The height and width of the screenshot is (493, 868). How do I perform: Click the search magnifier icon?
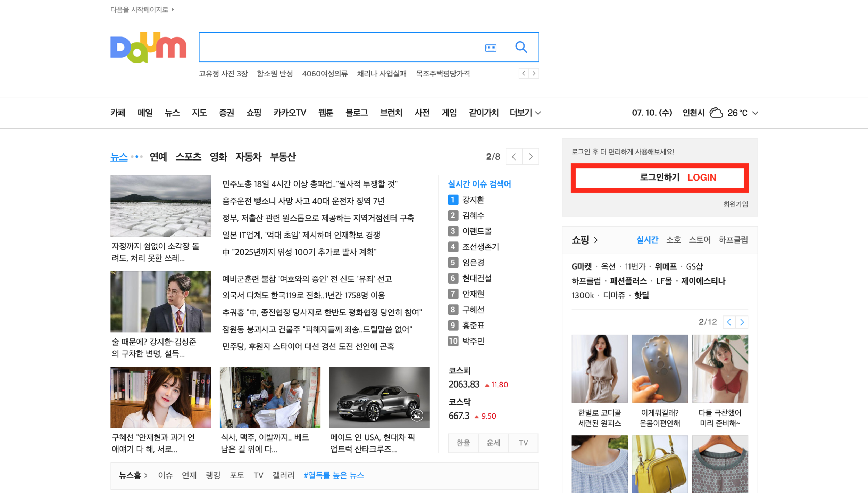pos(521,47)
